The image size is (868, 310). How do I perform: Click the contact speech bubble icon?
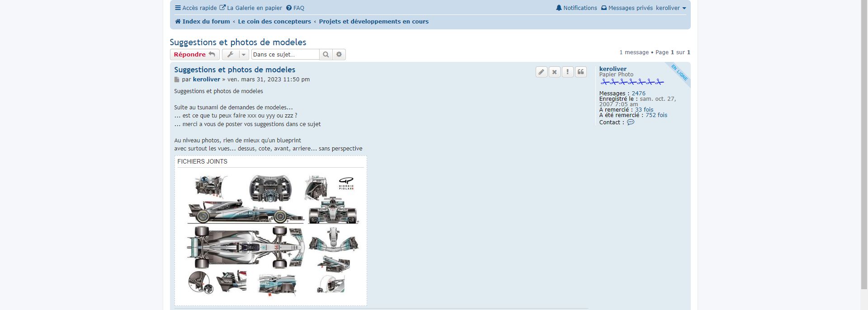tap(631, 122)
